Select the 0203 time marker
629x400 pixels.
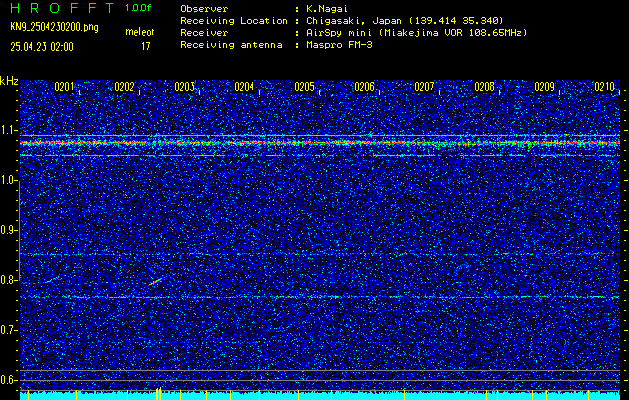click(185, 87)
